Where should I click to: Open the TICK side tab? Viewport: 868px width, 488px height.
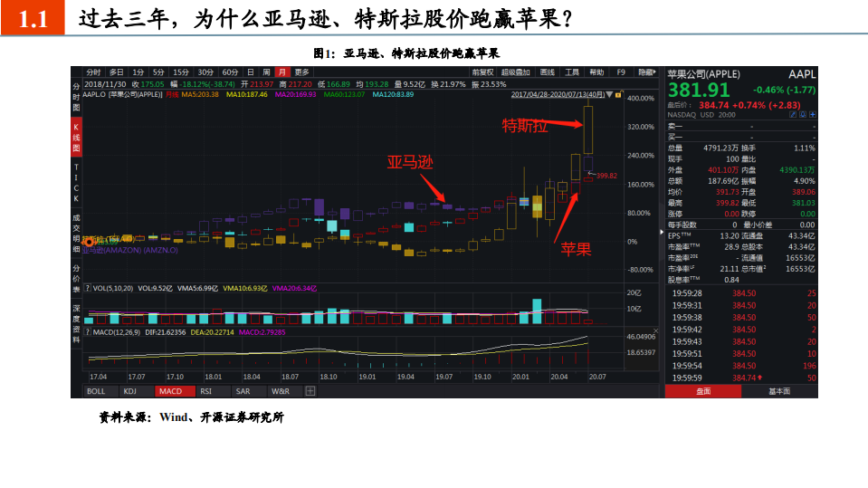(x=76, y=183)
